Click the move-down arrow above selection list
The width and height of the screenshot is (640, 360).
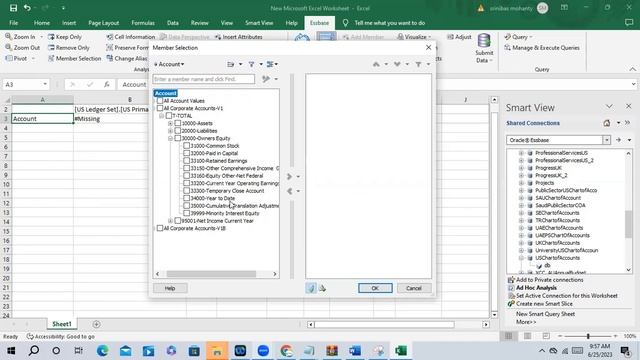click(397, 64)
